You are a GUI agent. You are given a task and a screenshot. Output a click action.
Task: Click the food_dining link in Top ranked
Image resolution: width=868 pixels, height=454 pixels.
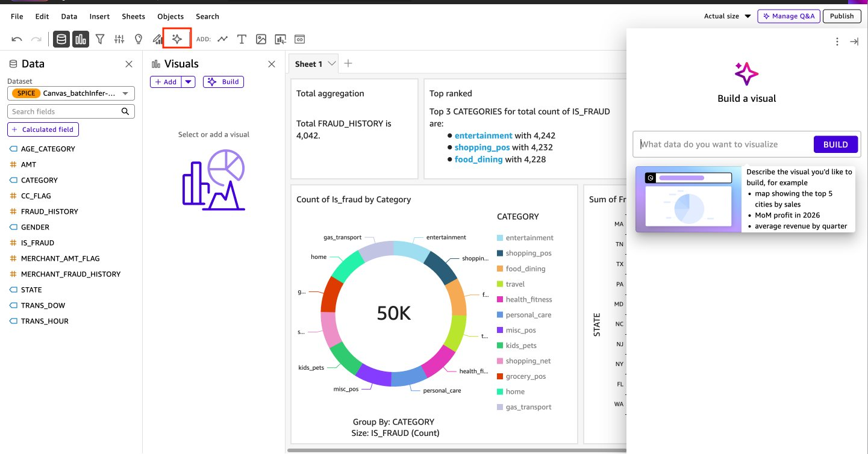(x=478, y=159)
